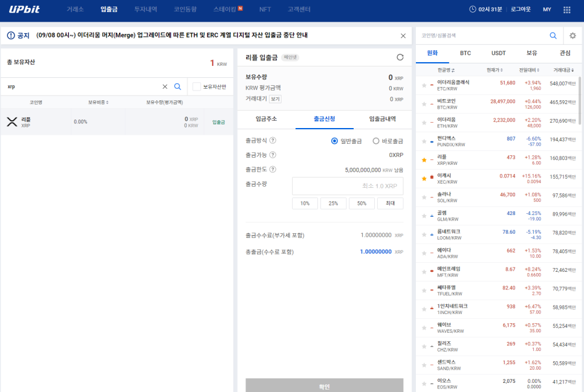
Task: Switch to 입금주소 tab
Action: (266, 119)
